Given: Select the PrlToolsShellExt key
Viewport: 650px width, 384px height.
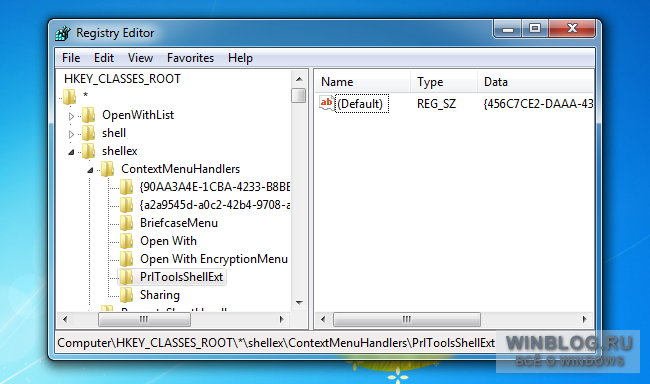Looking at the screenshot, I should coord(181,277).
